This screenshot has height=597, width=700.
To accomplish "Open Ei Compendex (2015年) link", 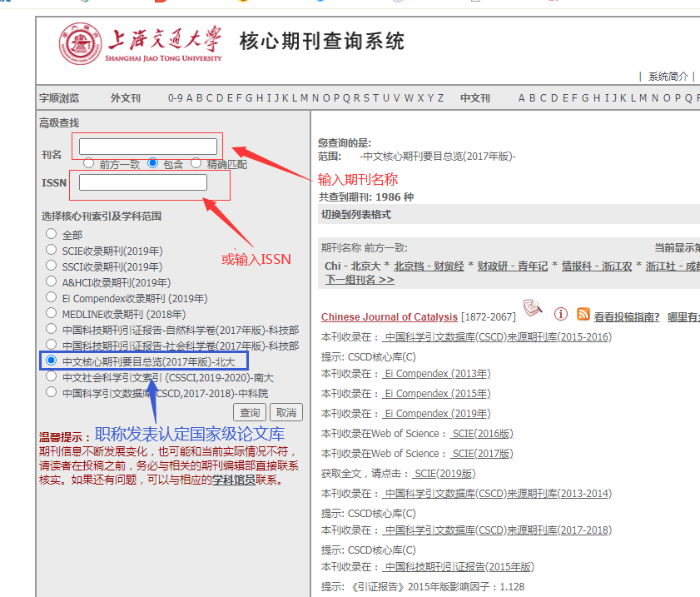I will pos(438,394).
